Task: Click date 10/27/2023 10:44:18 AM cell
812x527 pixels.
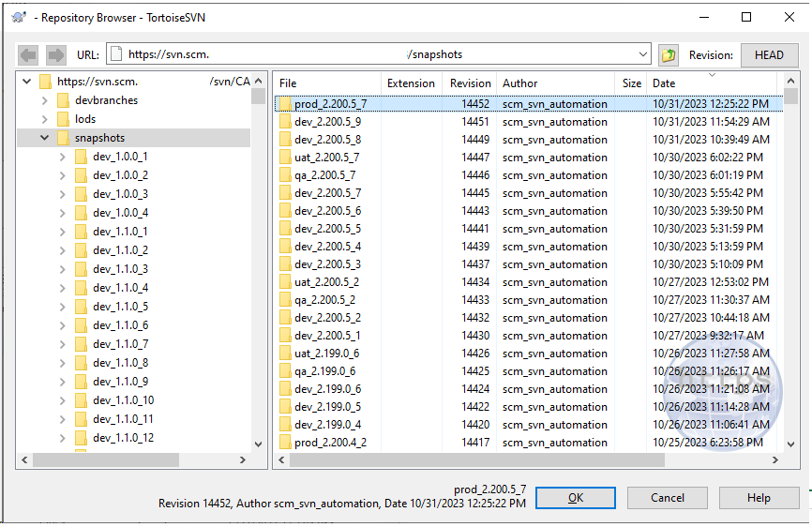Action: click(711, 318)
